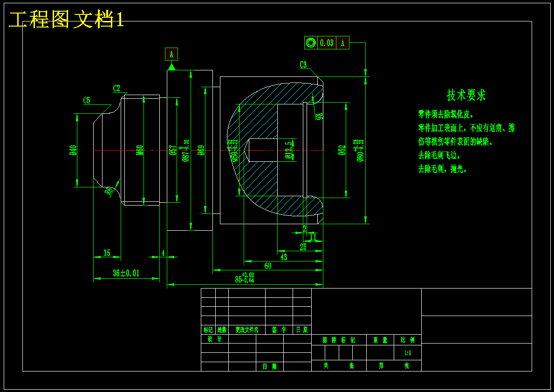This screenshot has width=554, height=392.
Task: Select the 2 slot width dimension
Action: coord(305,228)
